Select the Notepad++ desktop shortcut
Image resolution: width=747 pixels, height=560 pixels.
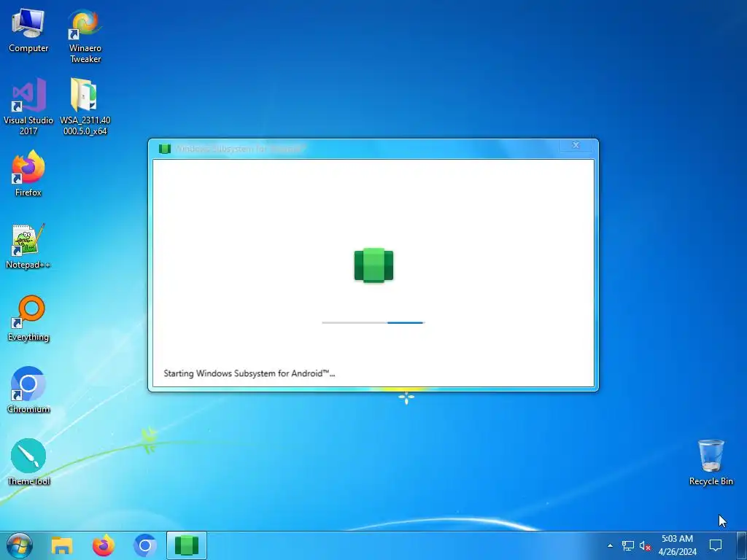[x=28, y=246]
